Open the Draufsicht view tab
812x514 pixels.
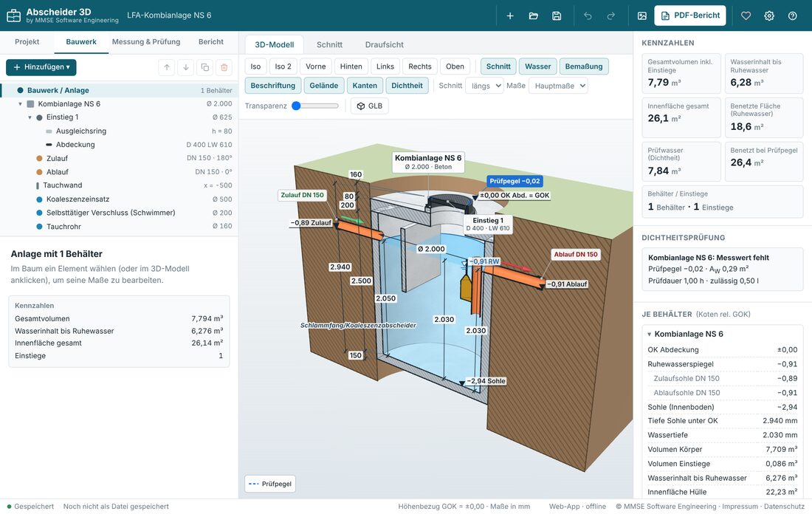(x=385, y=44)
